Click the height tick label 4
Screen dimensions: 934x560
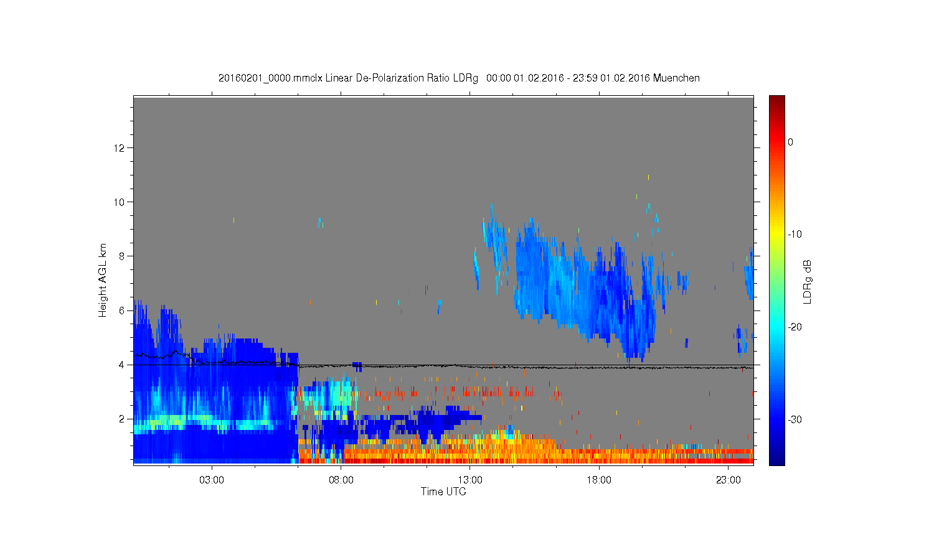click(x=123, y=365)
